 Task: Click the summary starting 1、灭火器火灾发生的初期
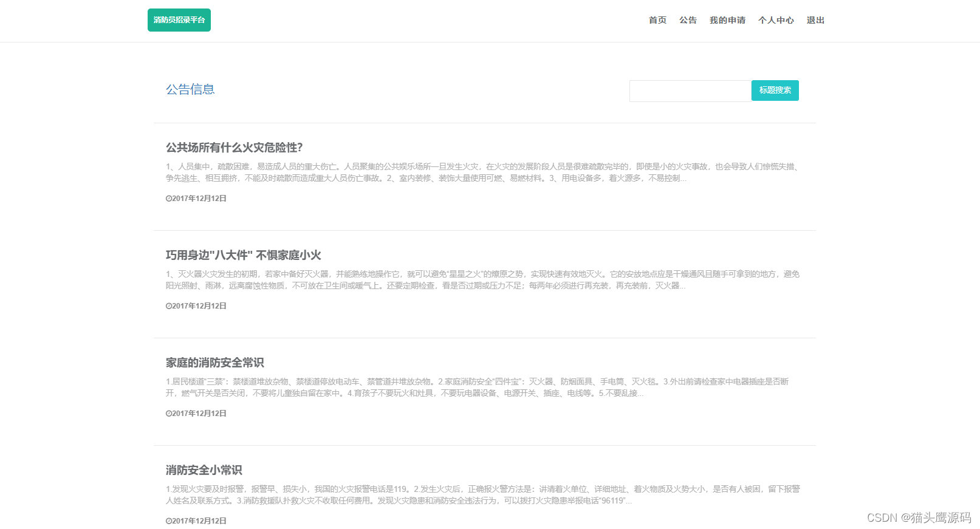(483, 280)
